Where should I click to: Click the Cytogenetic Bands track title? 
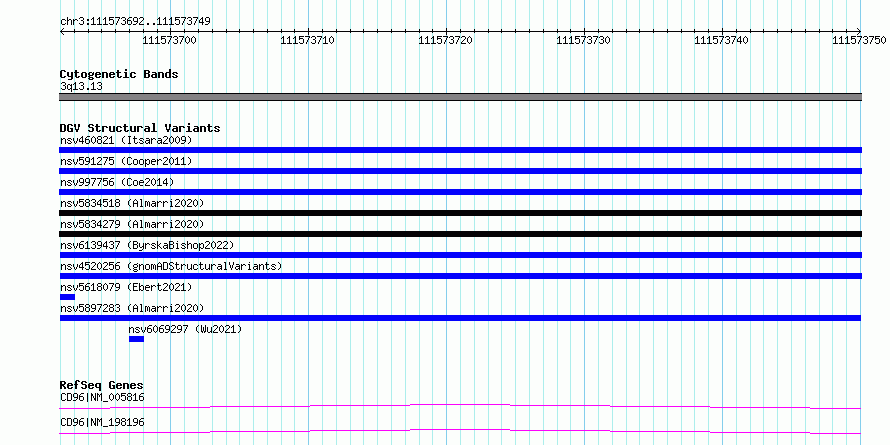click(x=119, y=74)
